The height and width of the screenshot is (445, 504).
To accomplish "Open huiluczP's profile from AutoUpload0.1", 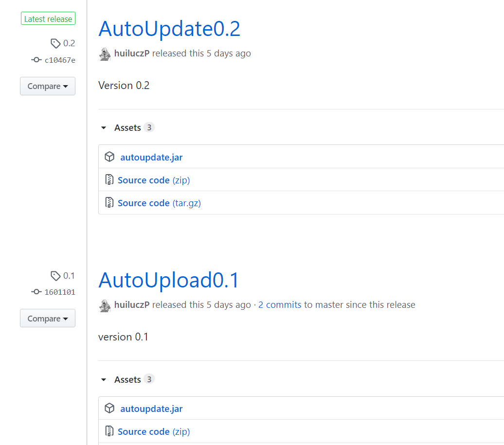I will 131,304.
